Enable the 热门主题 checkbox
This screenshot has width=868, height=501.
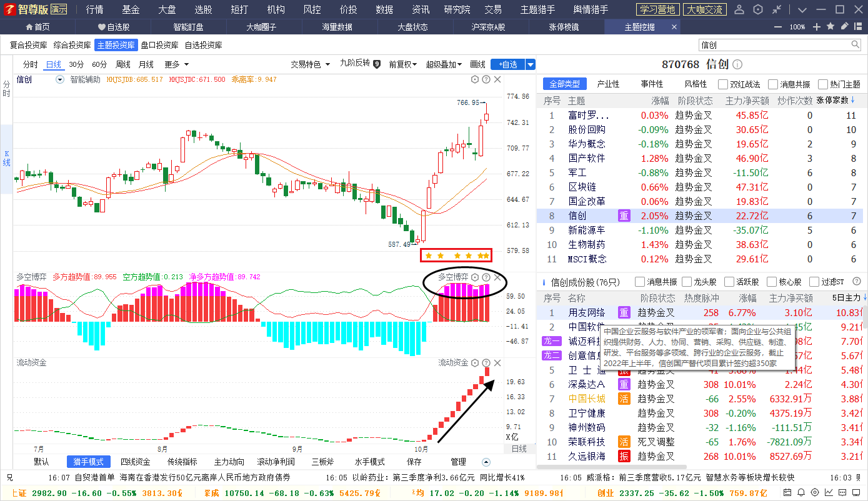coord(823,84)
